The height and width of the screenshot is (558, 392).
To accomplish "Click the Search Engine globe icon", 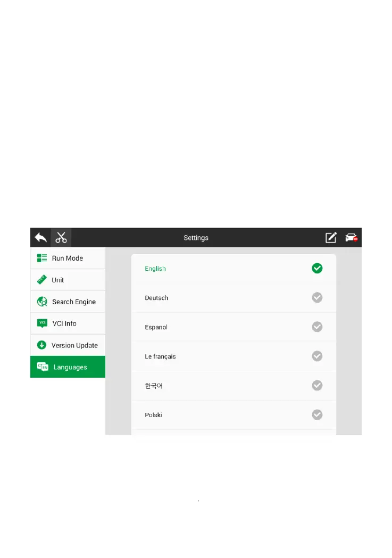I will (x=42, y=302).
